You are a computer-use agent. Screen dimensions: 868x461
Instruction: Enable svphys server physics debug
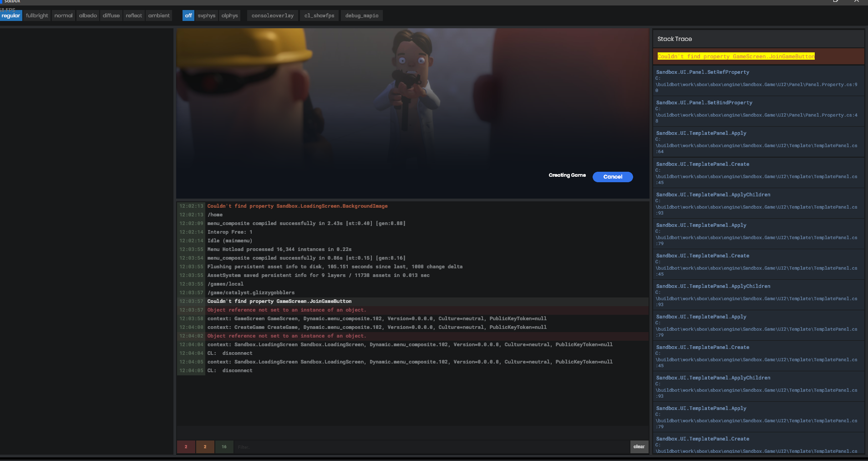tap(207, 15)
